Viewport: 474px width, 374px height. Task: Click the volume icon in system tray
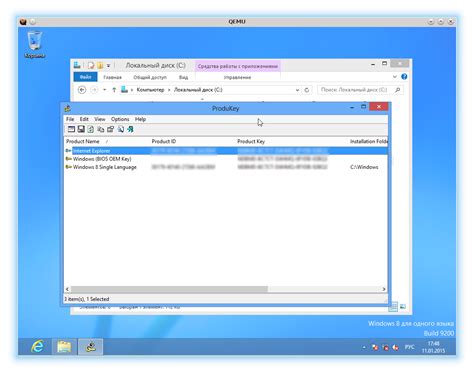coord(395,347)
